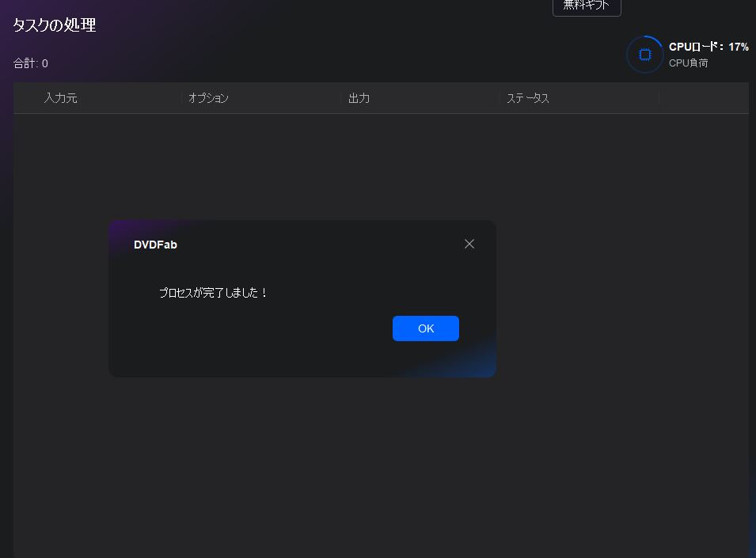Viewport: 756px width, 558px height.
Task: Click the CPU load chip icon
Action: [x=644, y=55]
